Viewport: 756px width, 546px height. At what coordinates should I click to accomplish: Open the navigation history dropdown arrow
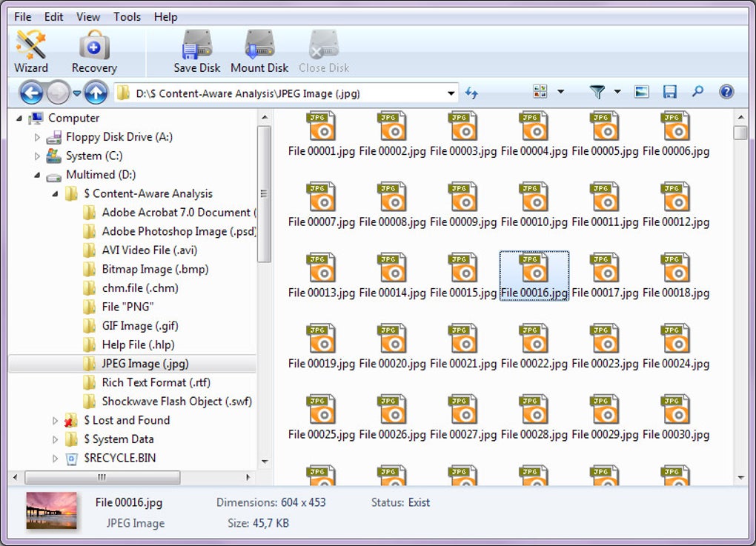coord(76,93)
